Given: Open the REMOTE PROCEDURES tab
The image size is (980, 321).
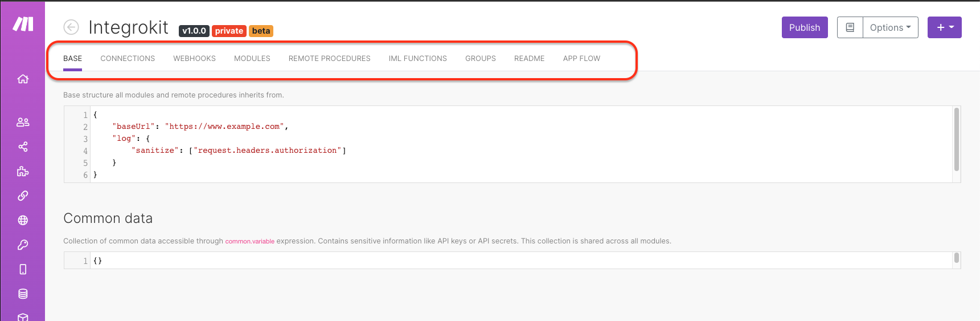Looking at the screenshot, I should [x=329, y=58].
